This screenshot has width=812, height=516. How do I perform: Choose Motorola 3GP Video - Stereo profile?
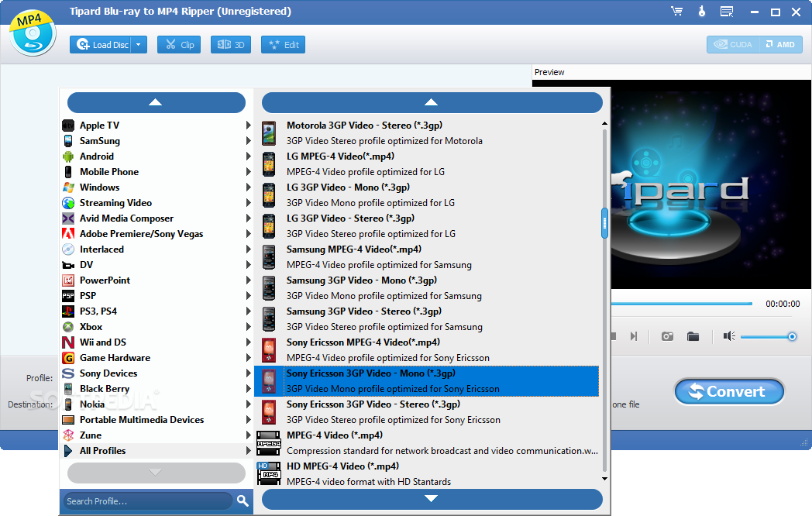(x=427, y=133)
